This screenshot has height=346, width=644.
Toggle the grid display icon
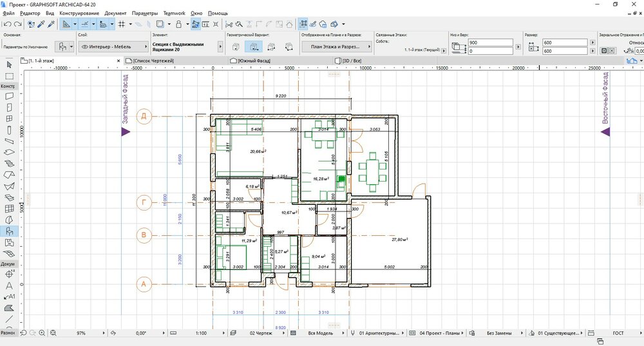pos(122,24)
